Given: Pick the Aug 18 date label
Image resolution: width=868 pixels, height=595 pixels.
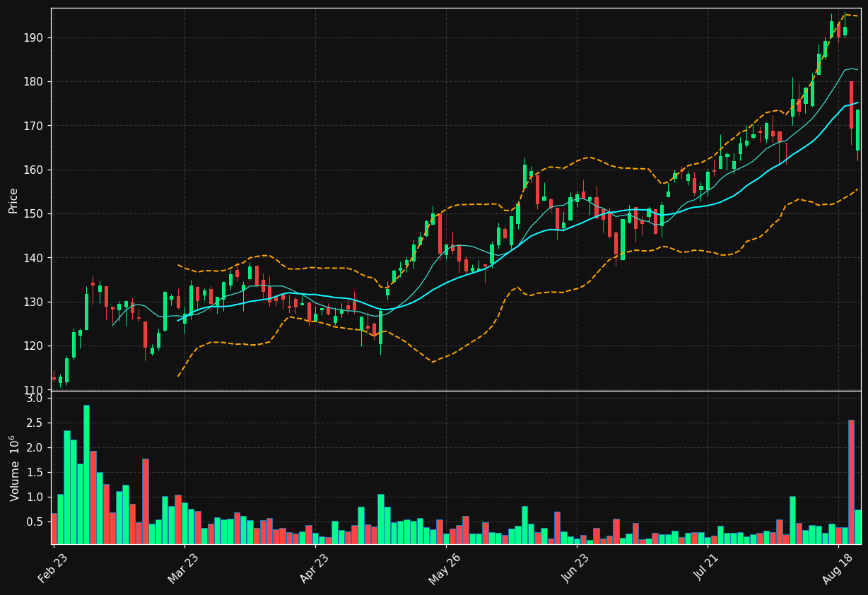Looking at the screenshot, I should [838, 569].
